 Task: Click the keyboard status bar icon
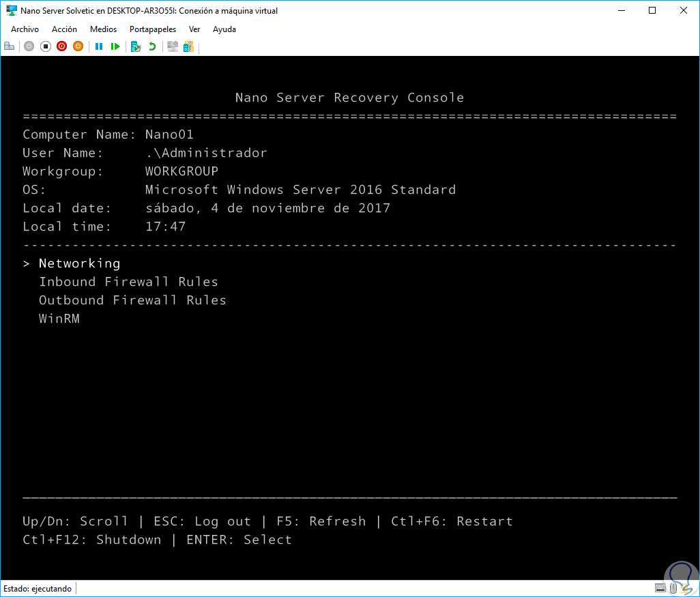click(x=660, y=588)
